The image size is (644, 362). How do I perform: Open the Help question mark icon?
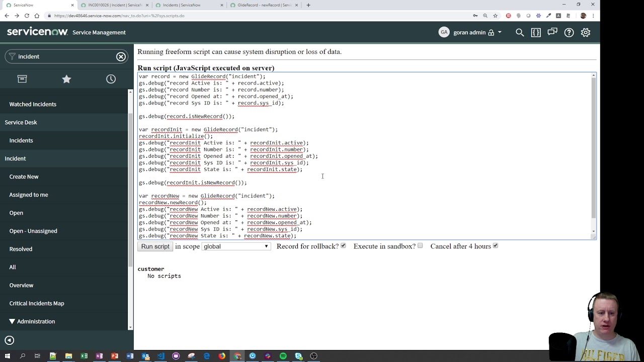569,32
